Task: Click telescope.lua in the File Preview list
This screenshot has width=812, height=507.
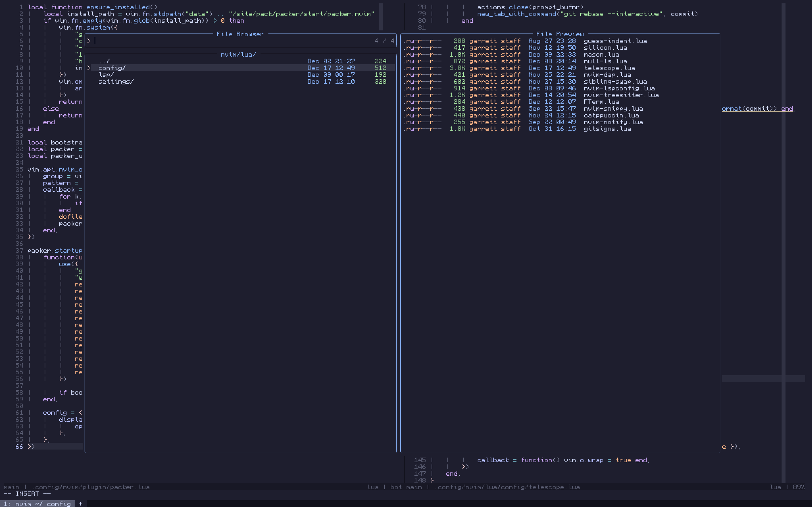Action: (609, 68)
